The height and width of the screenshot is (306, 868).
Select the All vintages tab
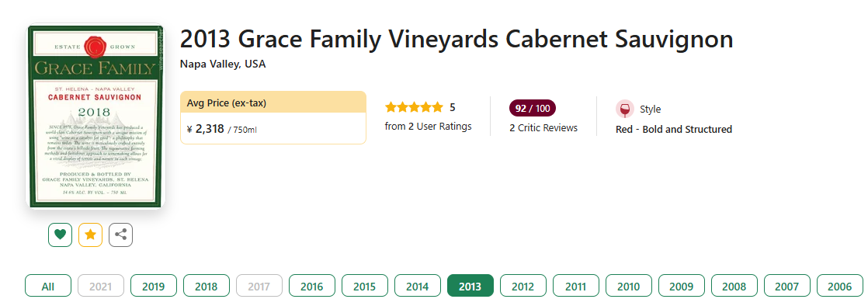tap(48, 286)
